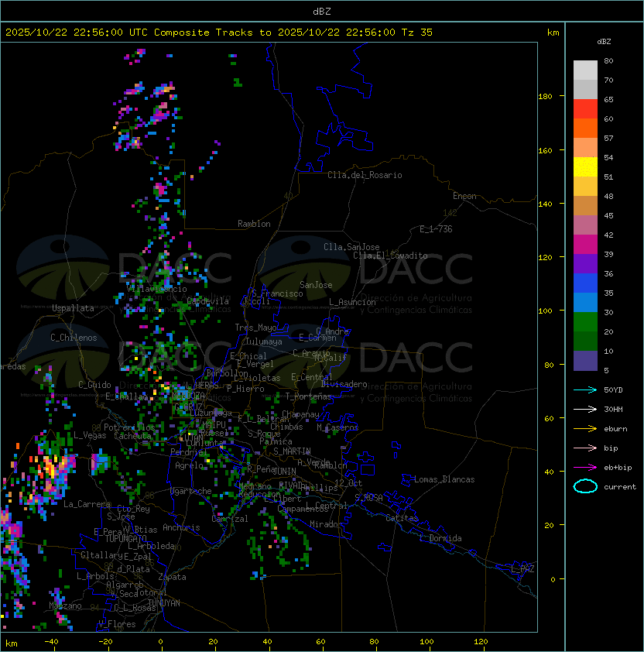Pick the dark orange swatch in dBZ scale

(x=585, y=128)
